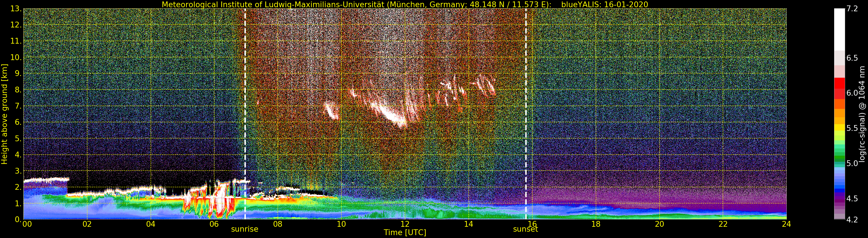Click the time axis tick '18'
868x238 pixels.
point(596,224)
